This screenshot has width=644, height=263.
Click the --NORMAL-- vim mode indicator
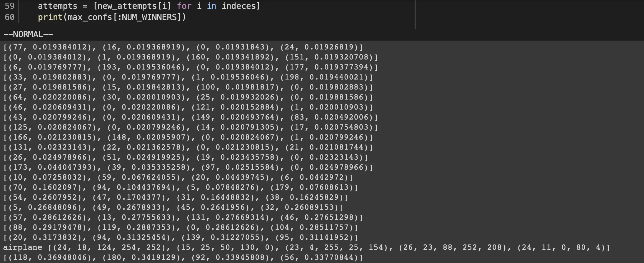28,34
